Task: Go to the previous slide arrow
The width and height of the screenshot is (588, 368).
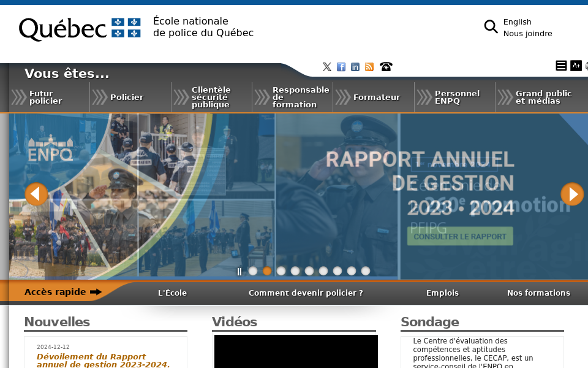Action: click(x=36, y=194)
